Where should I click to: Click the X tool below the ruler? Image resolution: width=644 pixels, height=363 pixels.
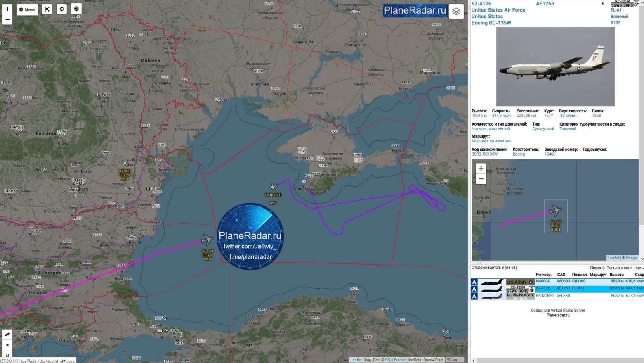click(x=7, y=345)
